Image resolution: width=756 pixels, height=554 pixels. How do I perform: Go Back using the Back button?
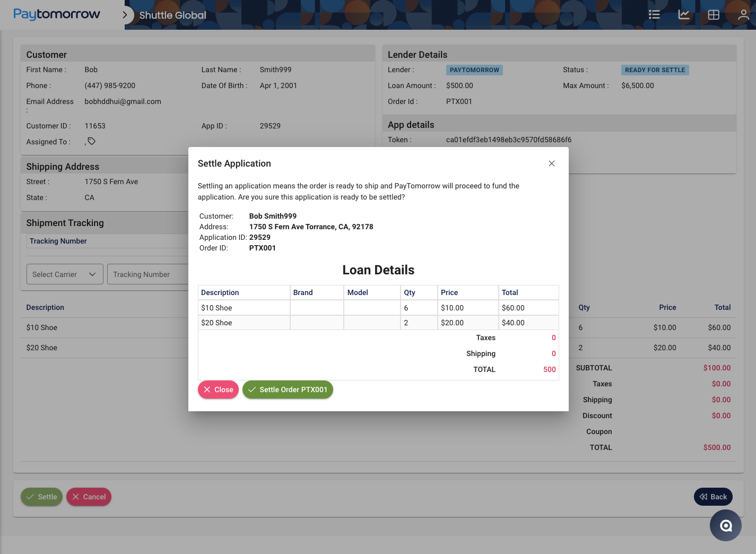(713, 497)
